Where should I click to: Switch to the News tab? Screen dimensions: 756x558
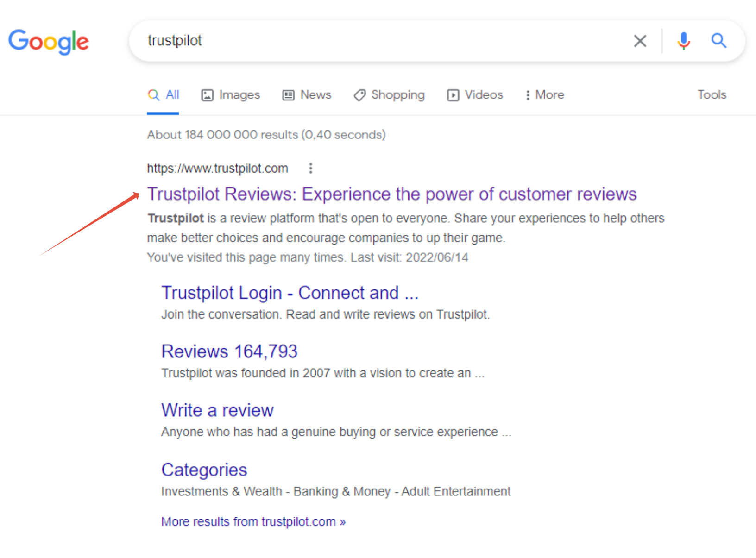click(307, 95)
